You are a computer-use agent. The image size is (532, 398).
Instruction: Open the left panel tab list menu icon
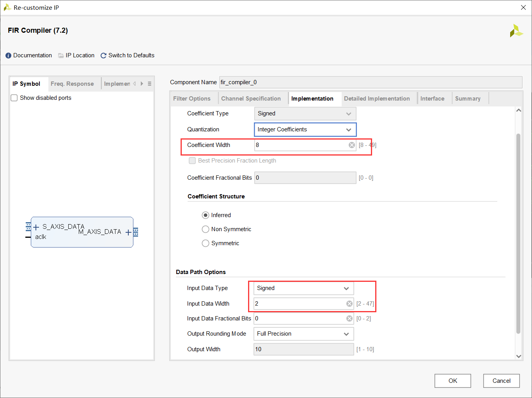pos(149,84)
